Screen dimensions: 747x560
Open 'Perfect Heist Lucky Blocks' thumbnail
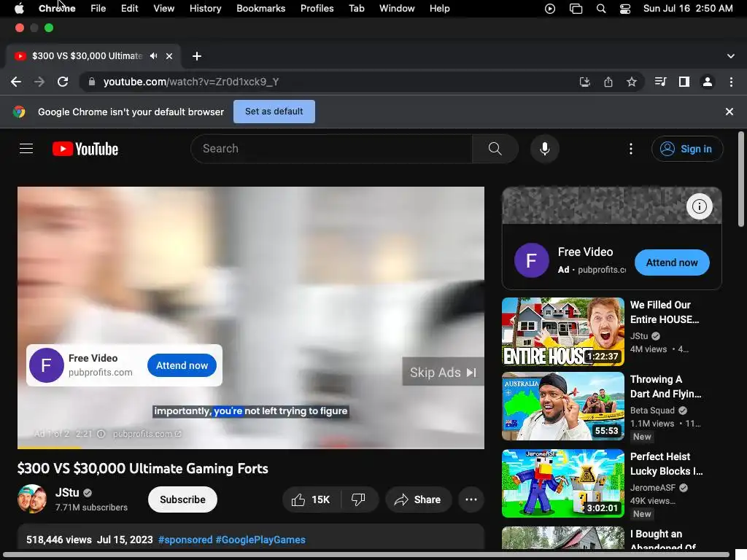tap(563, 483)
